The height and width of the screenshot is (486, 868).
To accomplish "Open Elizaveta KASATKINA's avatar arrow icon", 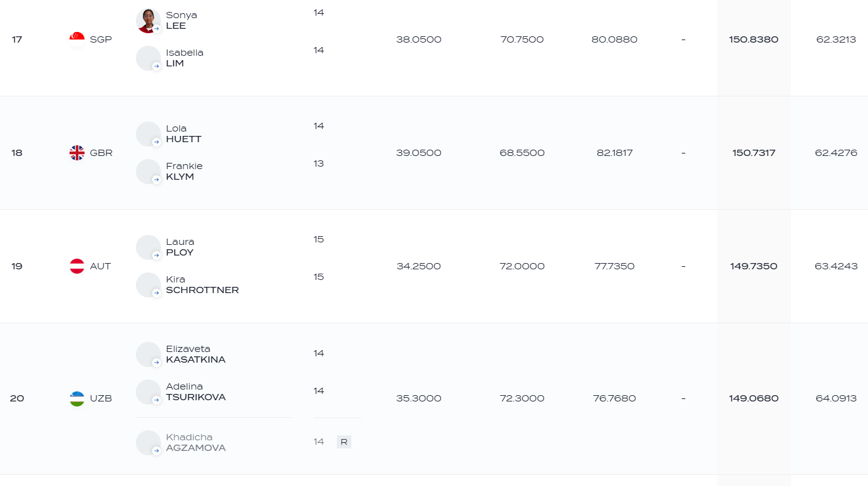I will point(157,363).
